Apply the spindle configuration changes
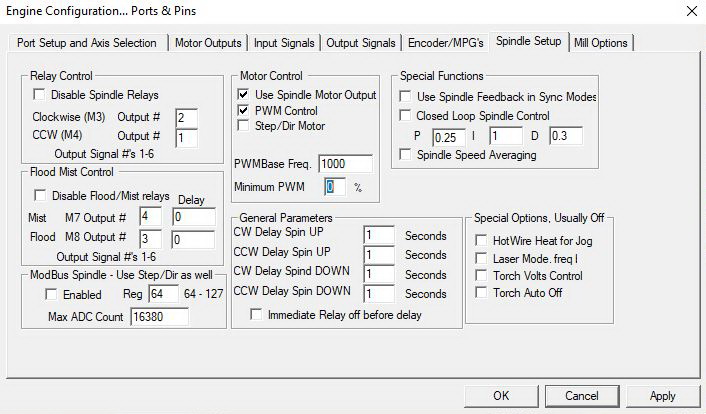The image size is (706, 414). [x=662, y=396]
